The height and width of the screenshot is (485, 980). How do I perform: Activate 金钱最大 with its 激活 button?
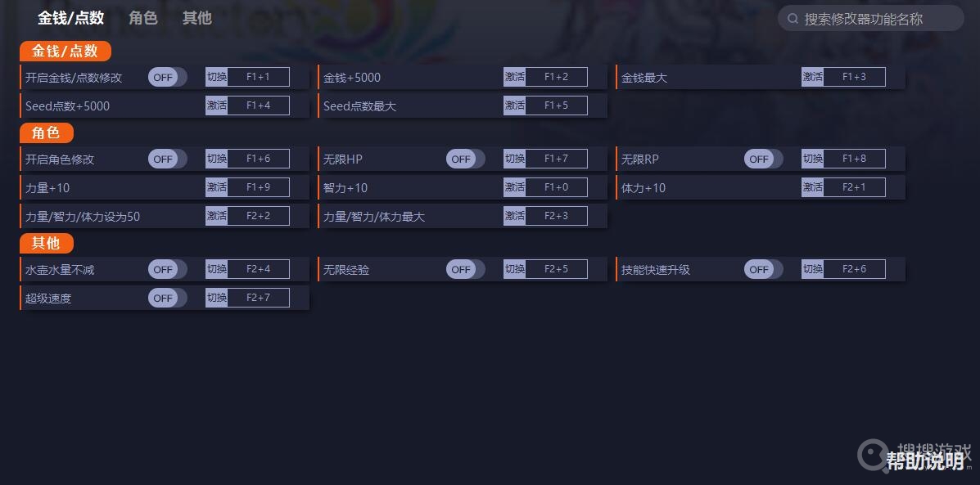click(812, 77)
